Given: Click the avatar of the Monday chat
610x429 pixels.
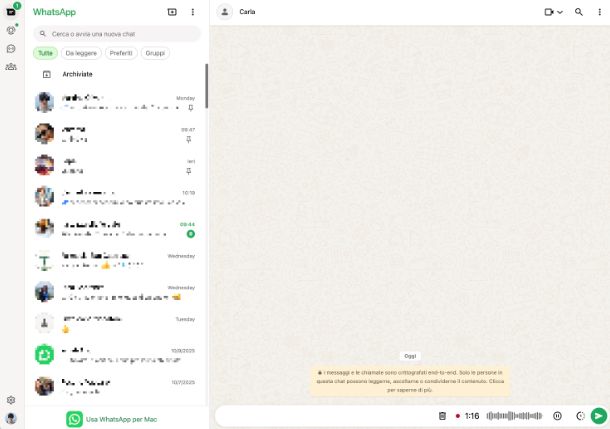Looking at the screenshot, I should point(44,102).
